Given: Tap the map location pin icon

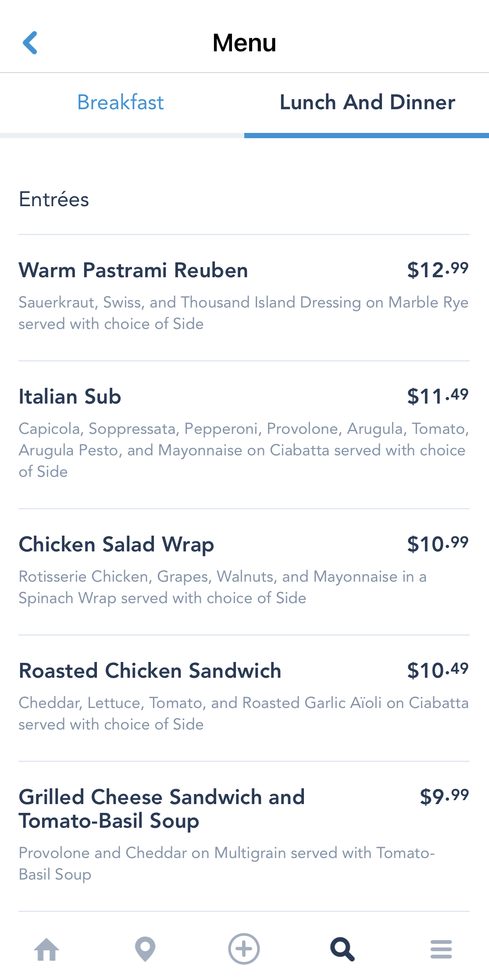Looking at the screenshot, I should [x=145, y=949].
